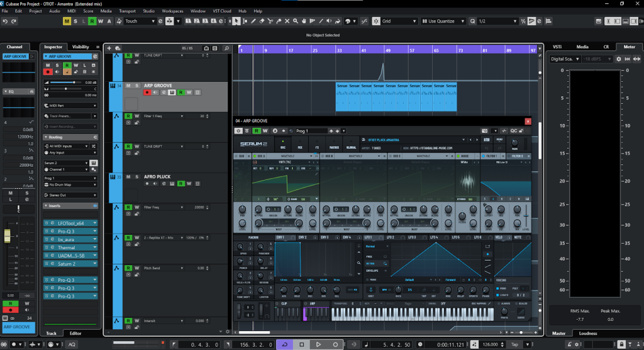Open the track list search magnifier
The width and height of the screenshot is (644, 350).
pos(226,48)
